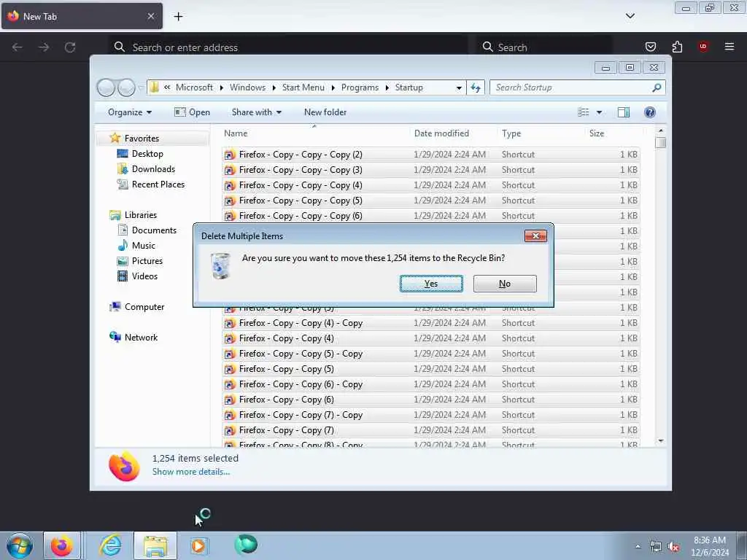Select Libraries in navigation pane
Image resolution: width=747 pixels, height=560 pixels.
click(141, 215)
